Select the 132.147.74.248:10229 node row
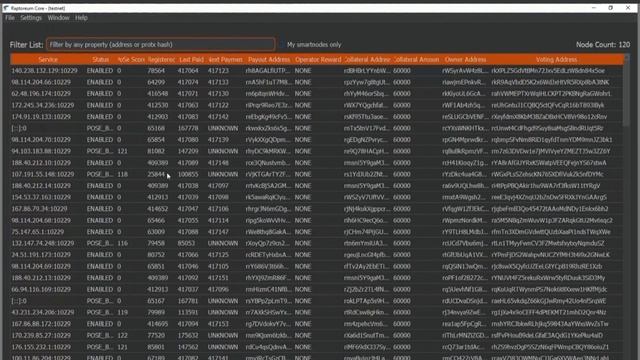640x360 pixels. point(317,243)
